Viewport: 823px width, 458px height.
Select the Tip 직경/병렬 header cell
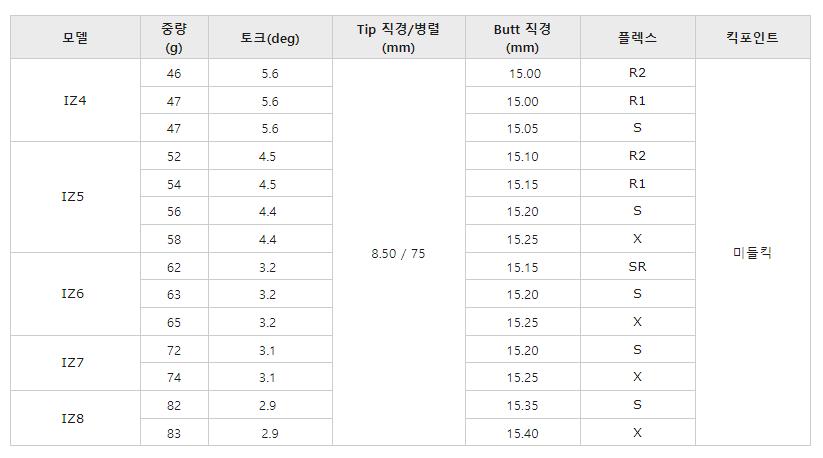[x=398, y=38]
